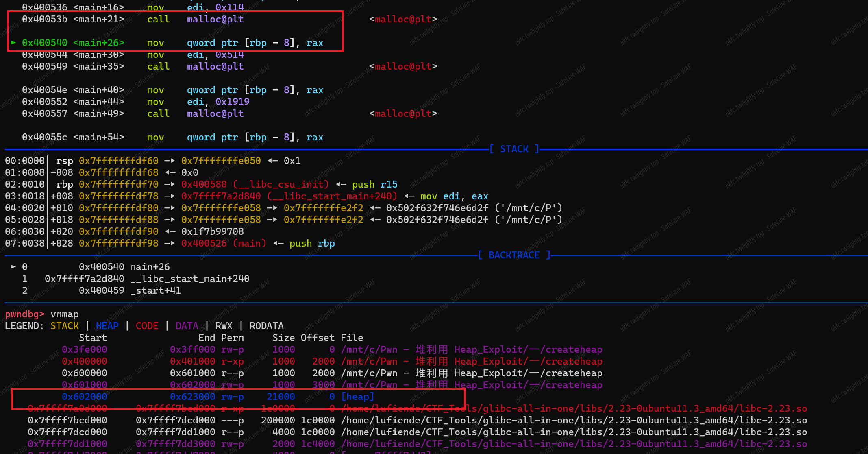Click the backtrace frame 0 arrow marker
868x454 pixels.
13,267
